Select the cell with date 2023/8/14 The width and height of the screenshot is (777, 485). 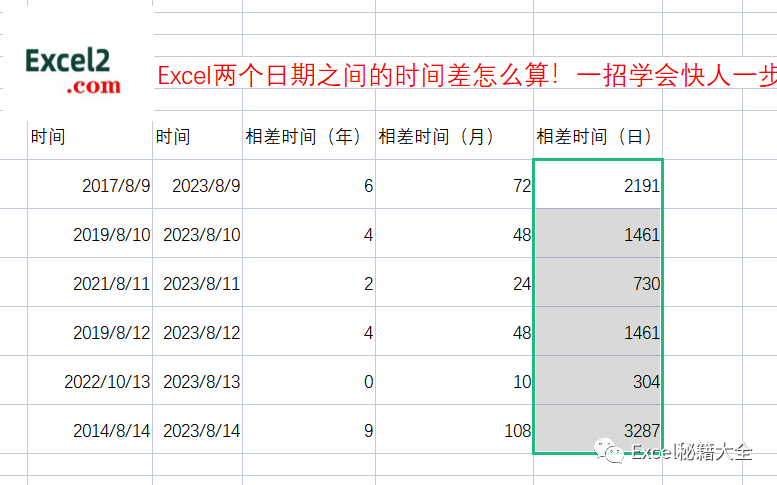(198, 429)
